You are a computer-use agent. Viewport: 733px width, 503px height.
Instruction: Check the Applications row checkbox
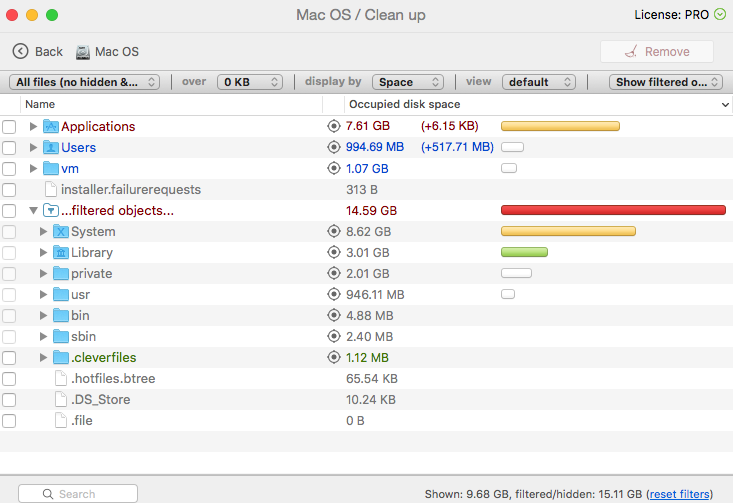coord(9,127)
